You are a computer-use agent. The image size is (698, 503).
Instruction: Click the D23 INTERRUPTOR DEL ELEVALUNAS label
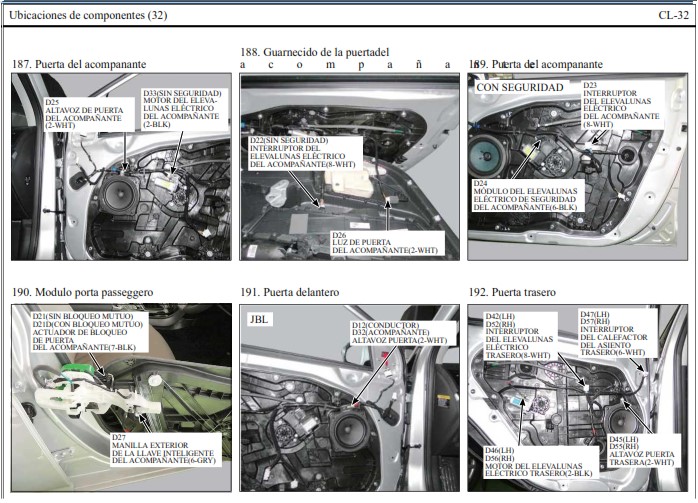point(621,105)
